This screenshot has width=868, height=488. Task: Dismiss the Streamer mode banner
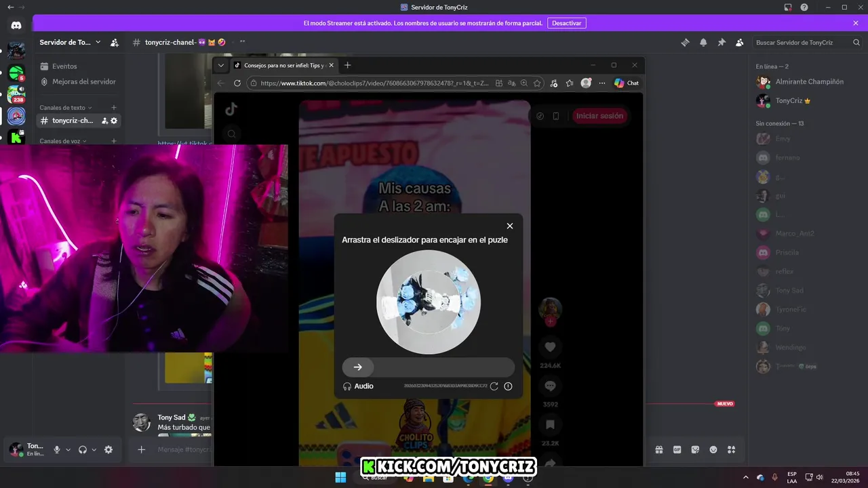856,23
